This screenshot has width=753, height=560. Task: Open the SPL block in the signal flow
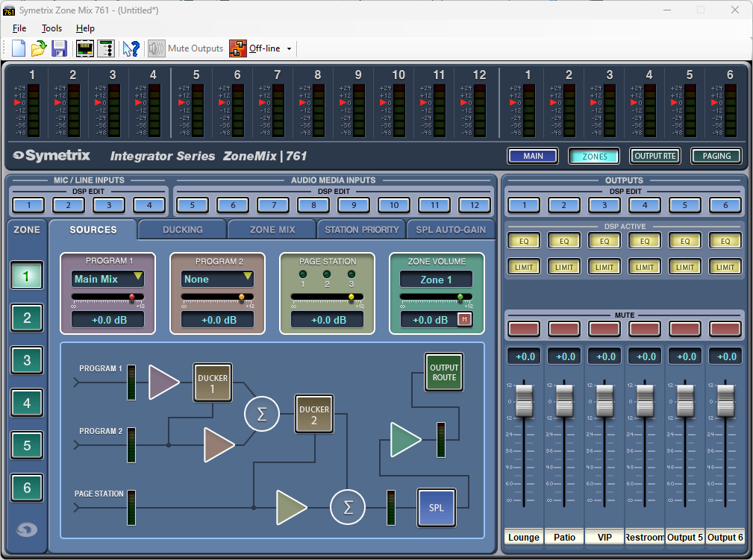[436, 508]
